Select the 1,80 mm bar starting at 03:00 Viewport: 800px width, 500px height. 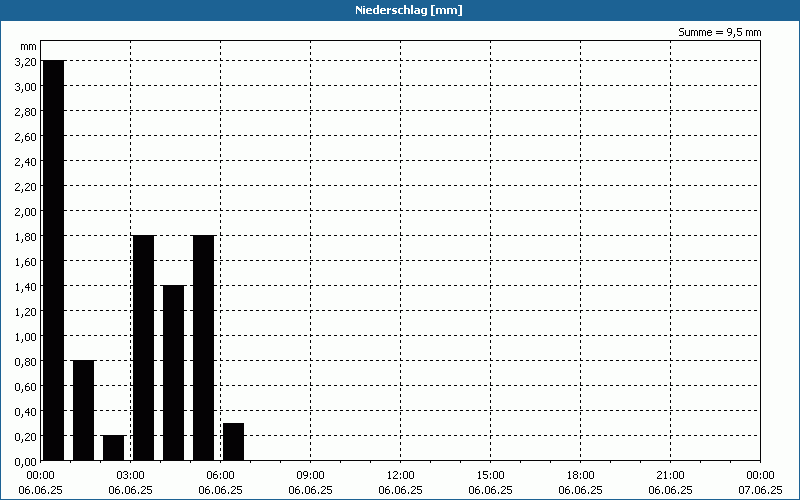coord(143,348)
